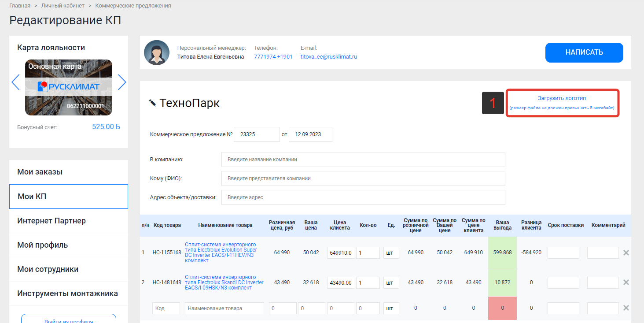This screenshot has height=323, width=644.
Task: Click client price input in new row
Action: point(341,308)
